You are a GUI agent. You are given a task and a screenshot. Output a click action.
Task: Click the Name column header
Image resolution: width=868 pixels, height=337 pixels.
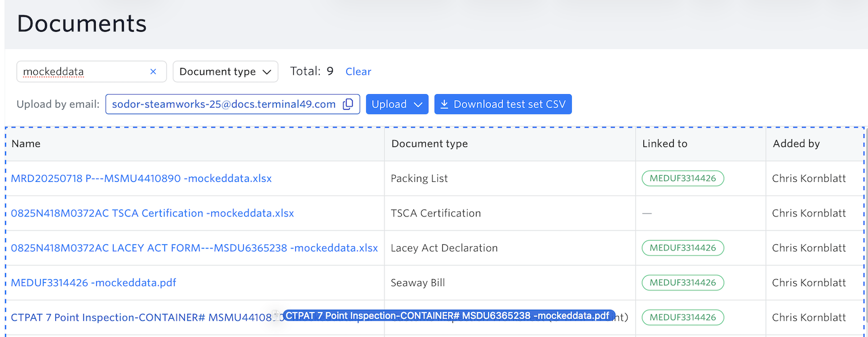click(x=26, y=144)
